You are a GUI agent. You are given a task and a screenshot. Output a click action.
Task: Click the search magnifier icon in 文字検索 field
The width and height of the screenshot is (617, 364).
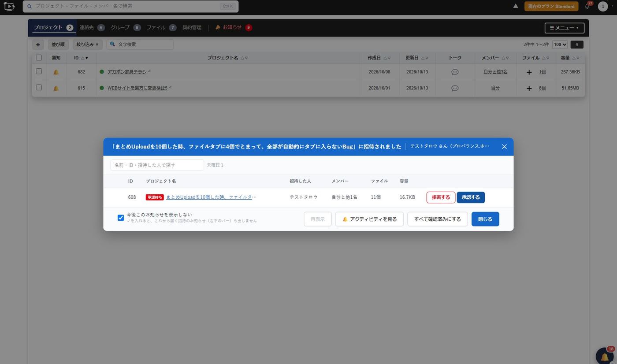click(x=112, y=44)
